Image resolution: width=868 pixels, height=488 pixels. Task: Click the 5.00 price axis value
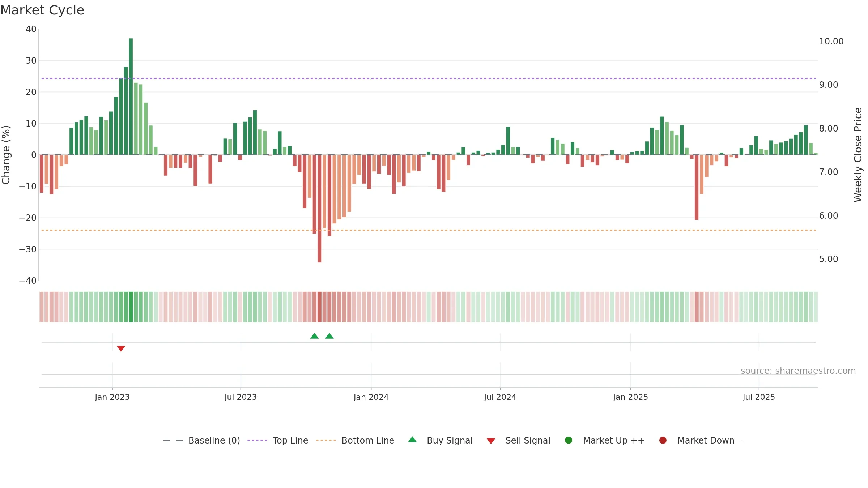coord(829,259)
